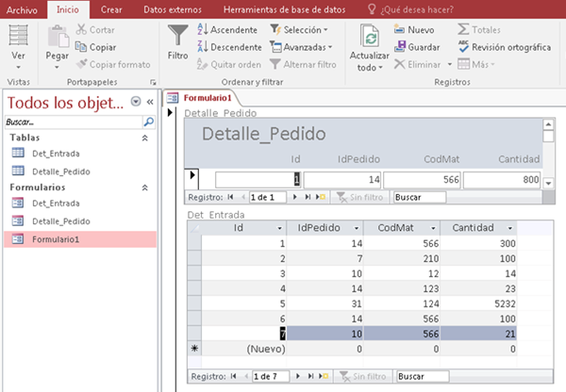Open the Selección filter dropdown
Screen dimensions: 566x392
click(300, 30)
